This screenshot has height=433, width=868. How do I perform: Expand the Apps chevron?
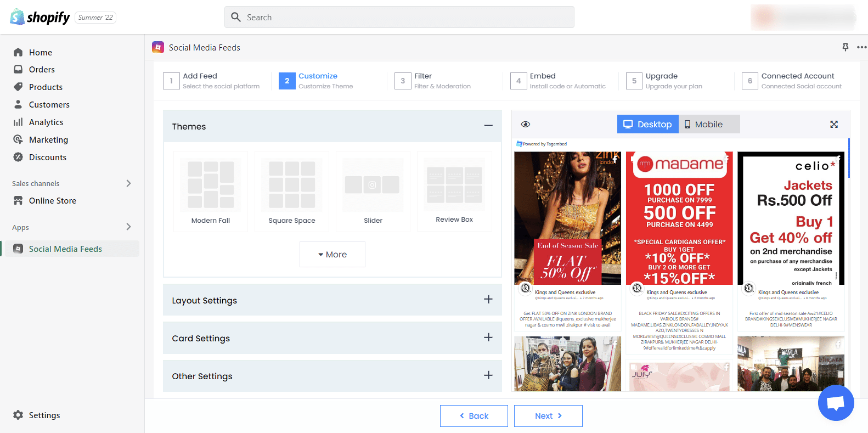pos(128,227)
